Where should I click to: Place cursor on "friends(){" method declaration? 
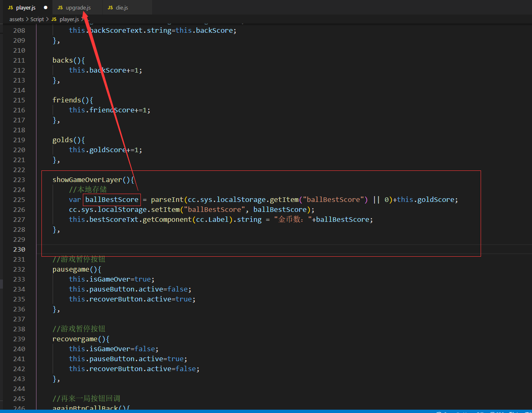pos(73,100)
